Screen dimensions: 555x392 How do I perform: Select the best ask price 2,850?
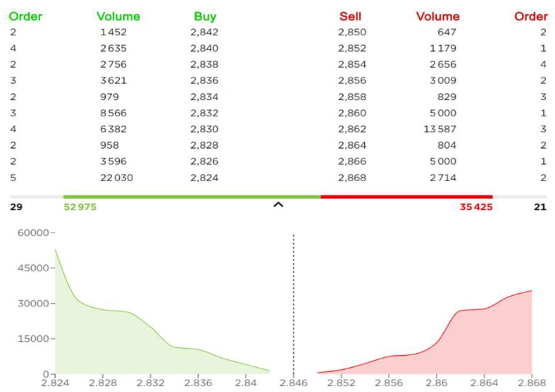[x=352, y=32]
